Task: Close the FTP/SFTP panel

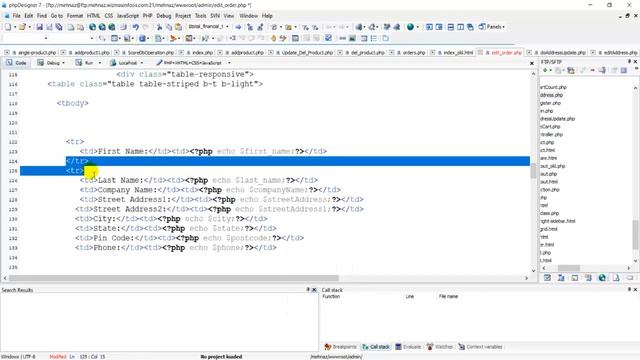Action: tap(636, 62)
